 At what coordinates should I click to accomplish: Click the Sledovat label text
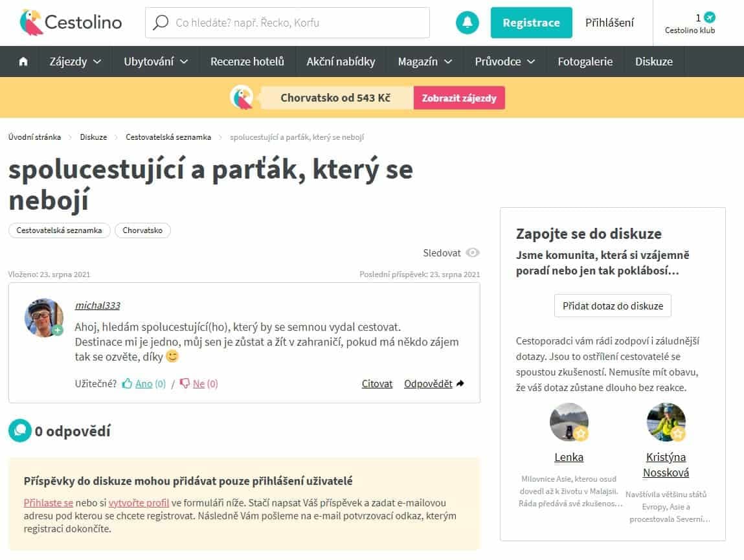coord(442,253)
